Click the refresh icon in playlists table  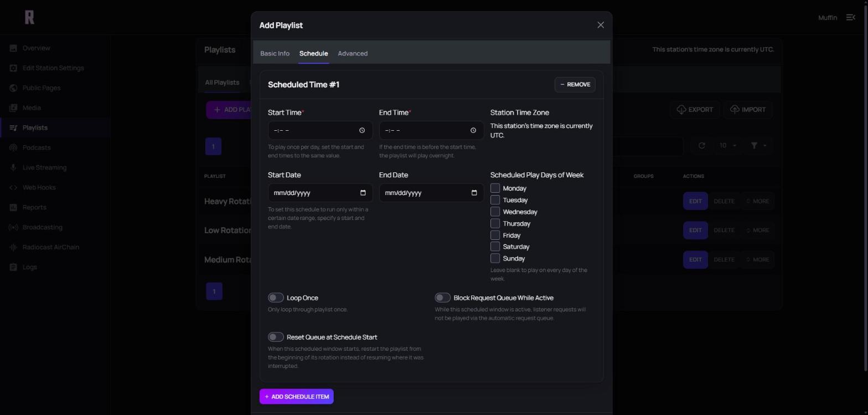point(702,146)
